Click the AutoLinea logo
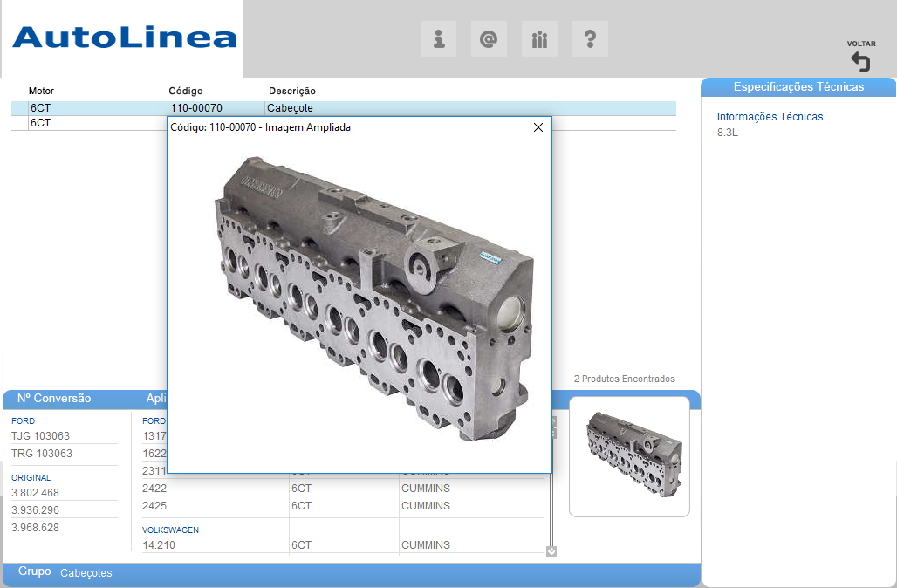897x588 pixels. tap(124, 38)
